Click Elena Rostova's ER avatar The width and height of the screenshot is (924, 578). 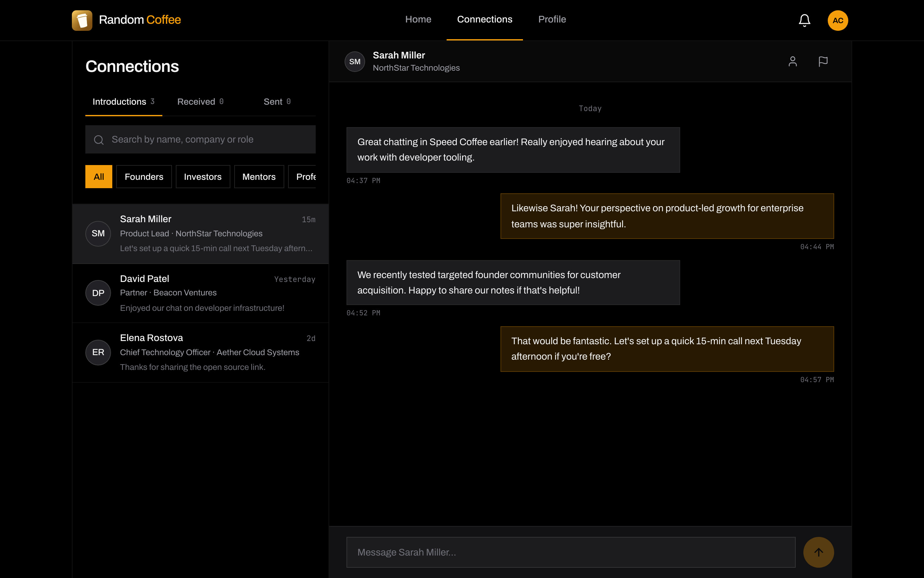pyautogui.click(x=98, y=353)
